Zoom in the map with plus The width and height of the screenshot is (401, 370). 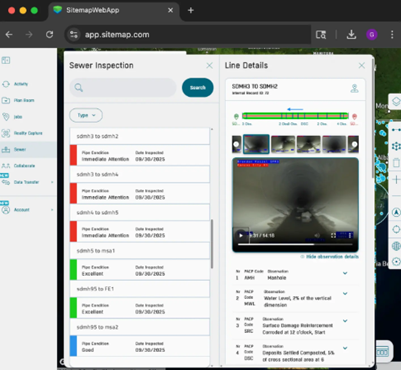pos(396,180)
